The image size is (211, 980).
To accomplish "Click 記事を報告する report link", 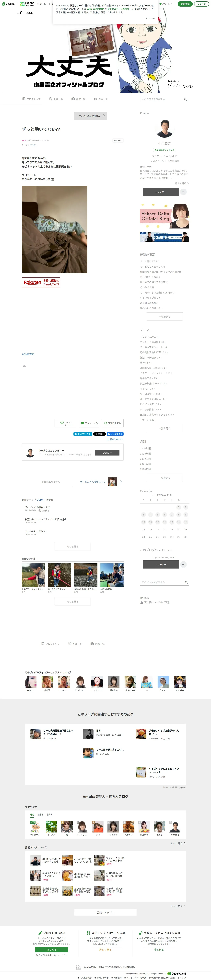I will pyautogui.click(x=115, y=439).
